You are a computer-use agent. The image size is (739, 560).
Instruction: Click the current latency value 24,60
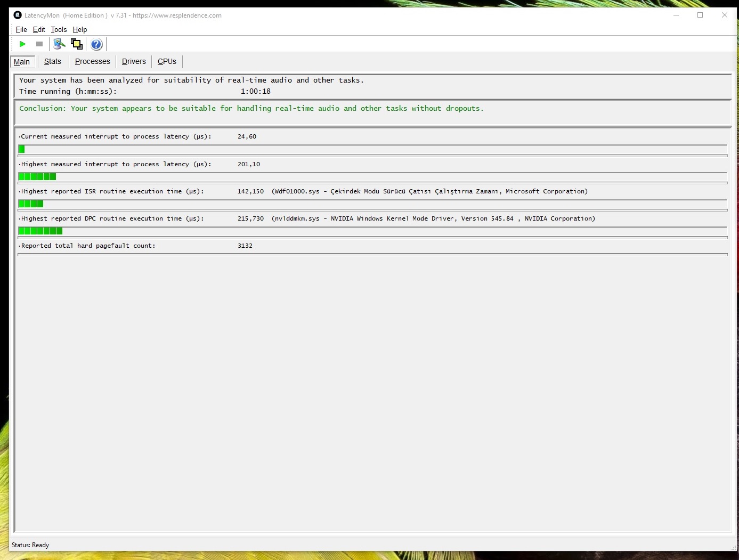(x=247, y=136)
